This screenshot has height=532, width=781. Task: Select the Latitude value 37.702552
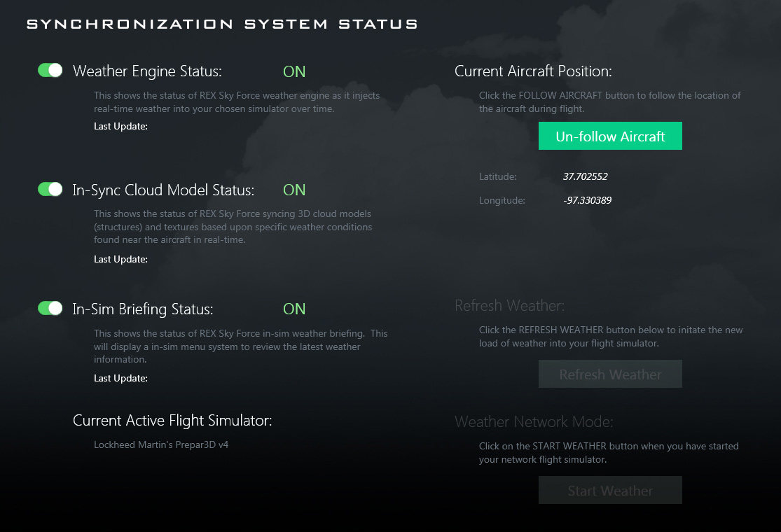585,176
